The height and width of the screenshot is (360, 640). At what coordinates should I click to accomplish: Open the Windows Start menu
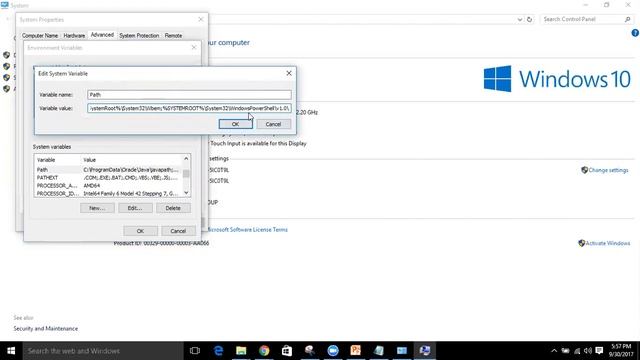point(11,351)
